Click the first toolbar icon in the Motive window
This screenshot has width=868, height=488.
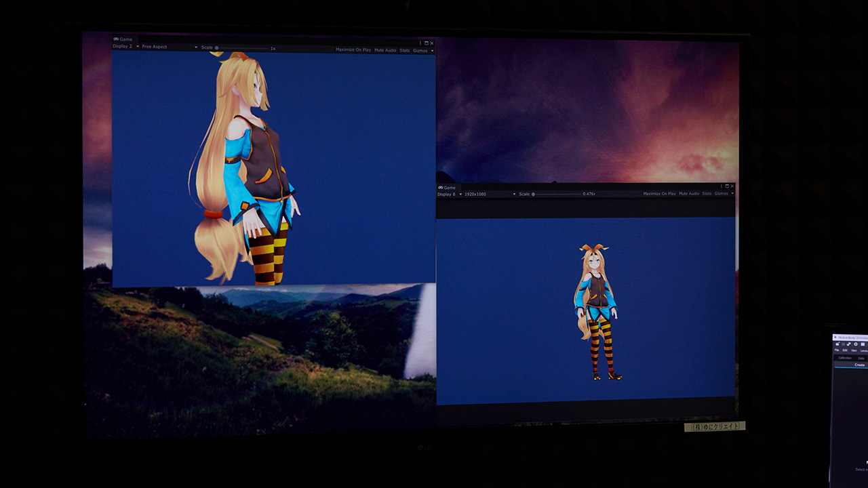click(x=837, y=344)
